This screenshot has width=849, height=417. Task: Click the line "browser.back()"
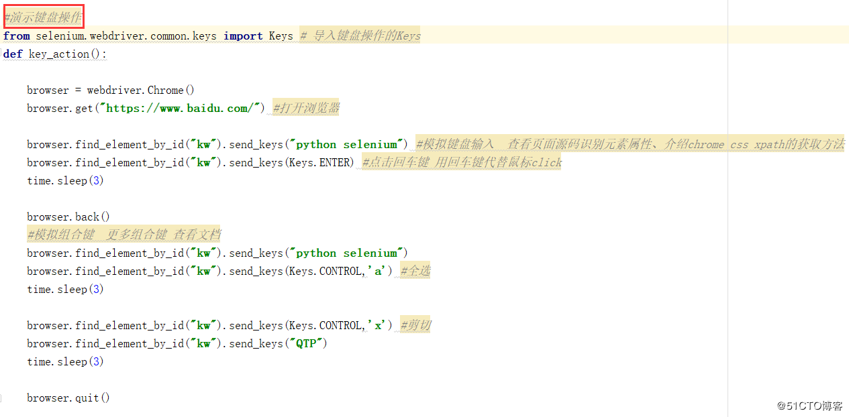(x=68, y=217)
